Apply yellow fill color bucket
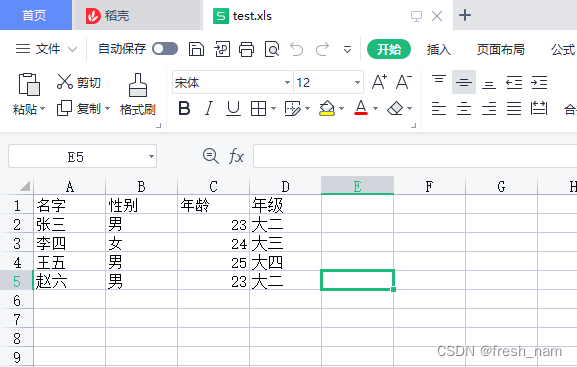The image size is (577, 367). tap(327, 109)
